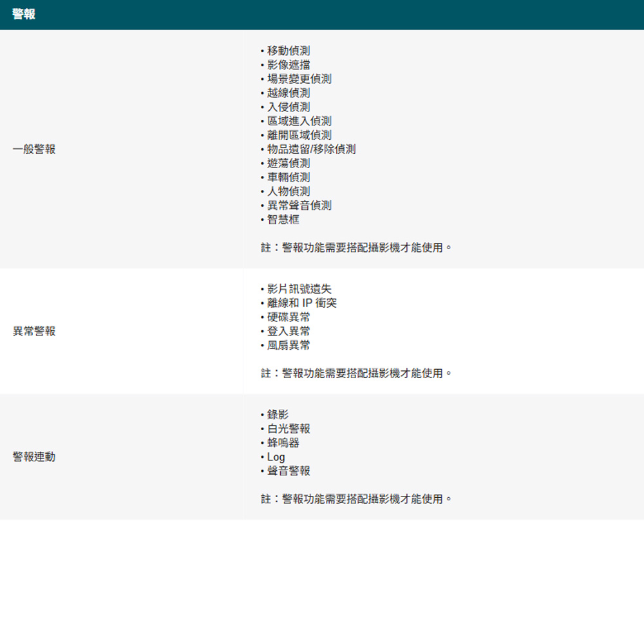
Task: Click the 蜂鳴器 list item
Action: pyautogui.click(x=283, y=443)
